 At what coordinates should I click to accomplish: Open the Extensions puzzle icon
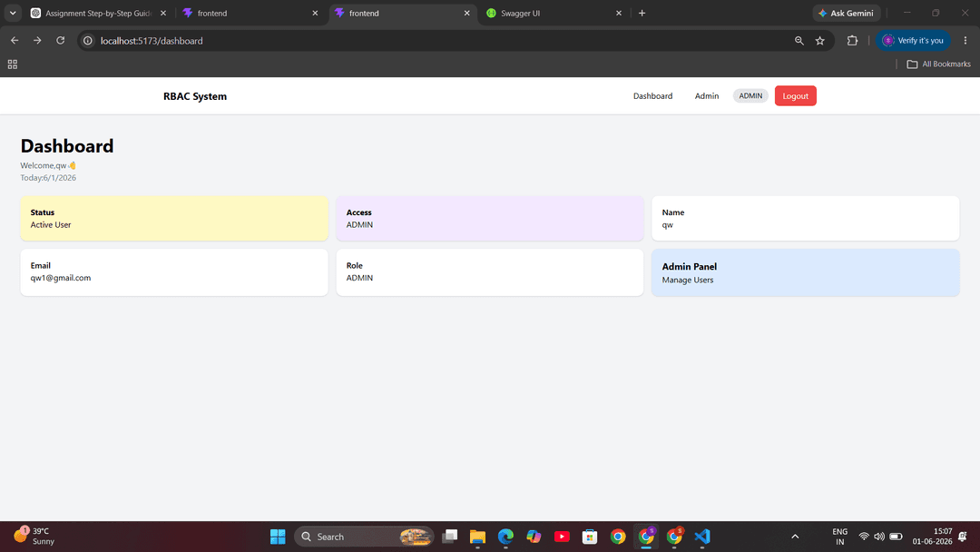click(852, 41)
